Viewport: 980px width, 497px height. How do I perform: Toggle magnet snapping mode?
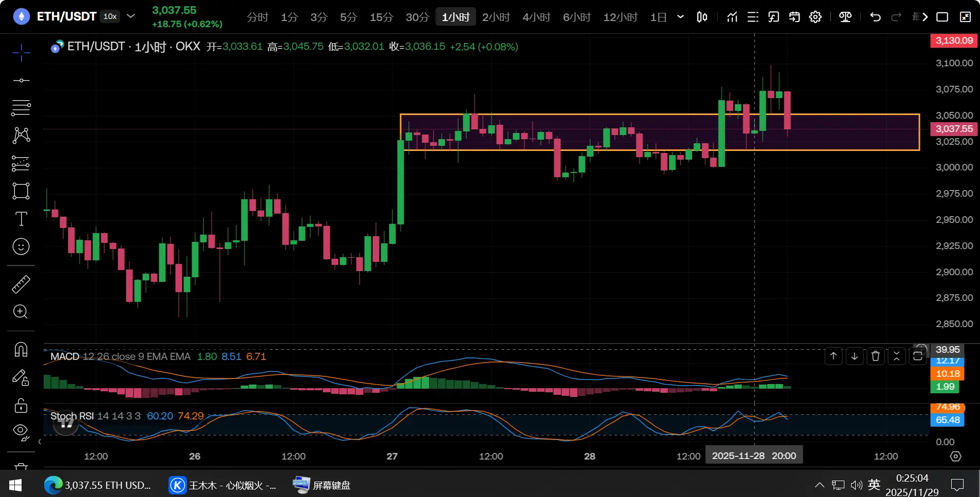click(x=21, y=350)
